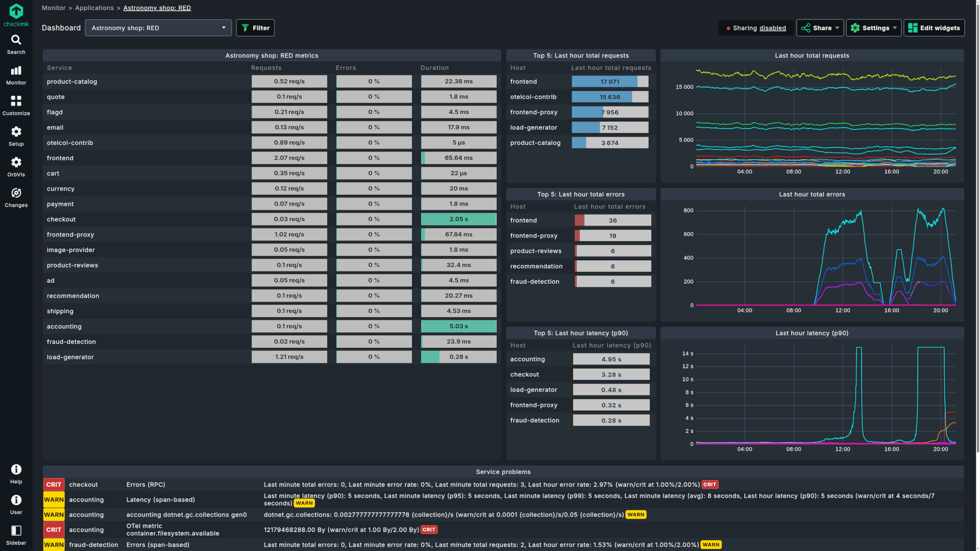The width and height of the screenshot is (980, 551).
Task: Click the checkout 2.05 s duration bar
Action: tap(458, 219)
